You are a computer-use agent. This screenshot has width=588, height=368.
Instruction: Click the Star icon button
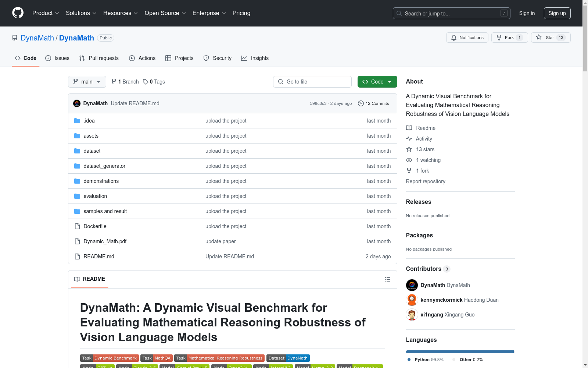[x=539, y=38]
